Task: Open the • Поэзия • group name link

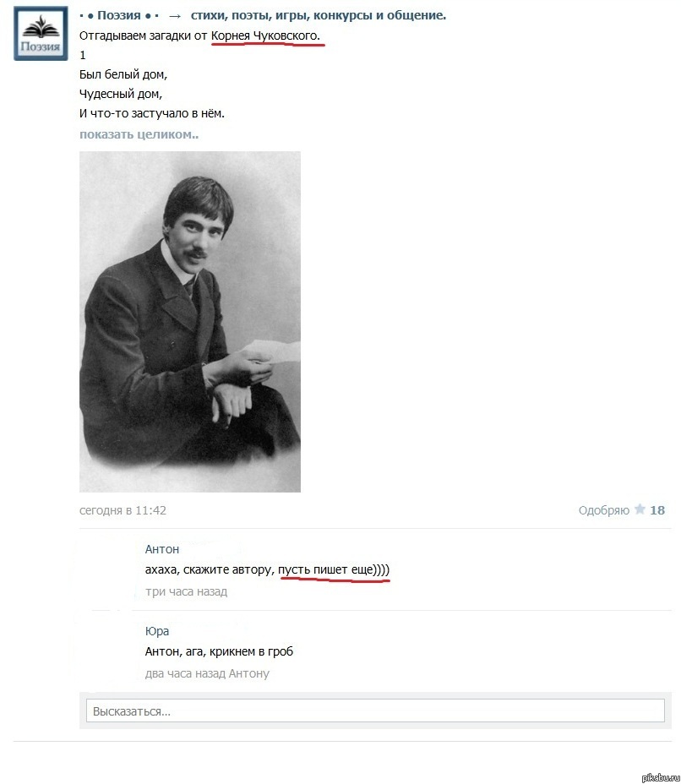Action: coord(119,15)
